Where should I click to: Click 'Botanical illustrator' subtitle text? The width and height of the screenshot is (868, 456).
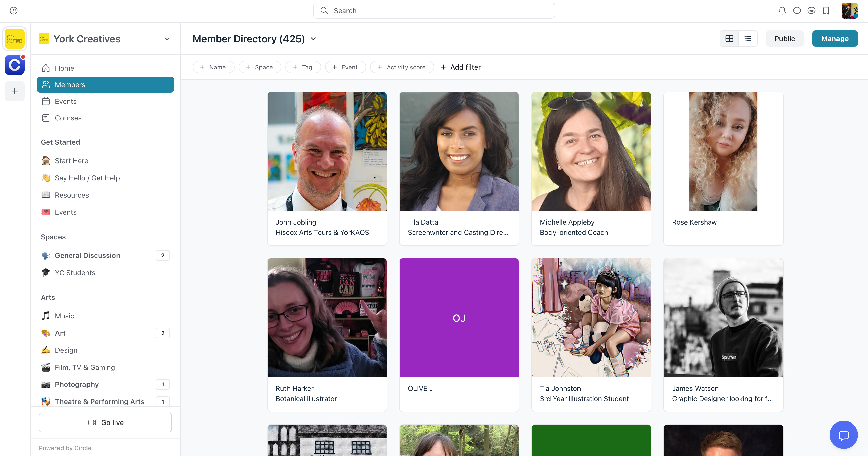click(x=306, y=399)
